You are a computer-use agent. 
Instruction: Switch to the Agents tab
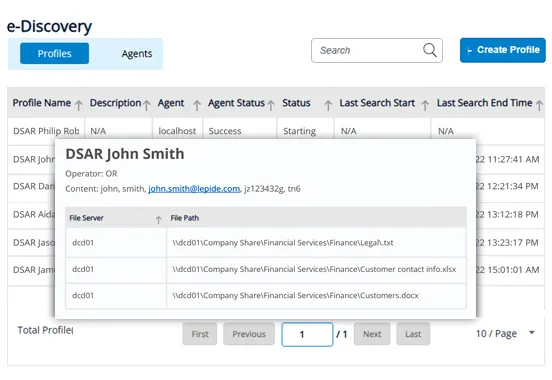click(137, 54)
